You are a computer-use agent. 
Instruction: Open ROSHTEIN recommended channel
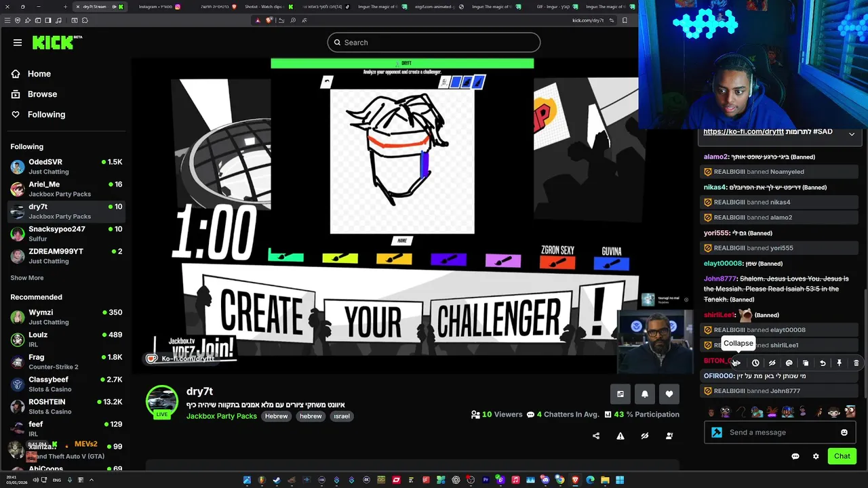coord(66,407)
